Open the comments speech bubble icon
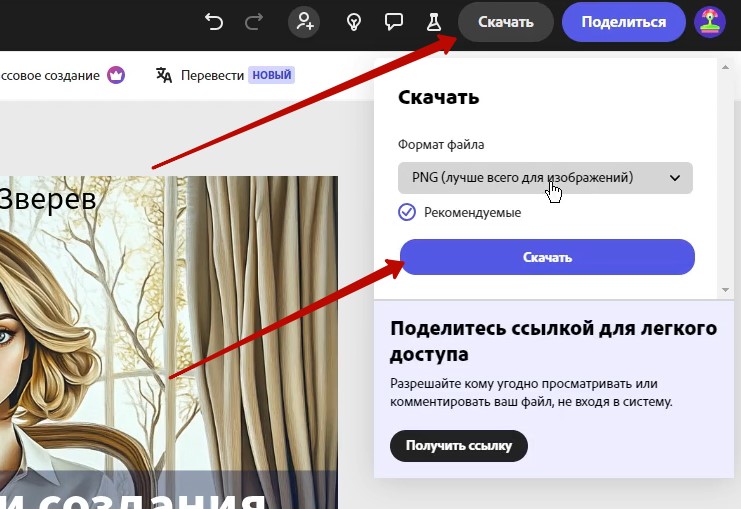This screenshot has height=509, width=741. (x=394, y=22)
